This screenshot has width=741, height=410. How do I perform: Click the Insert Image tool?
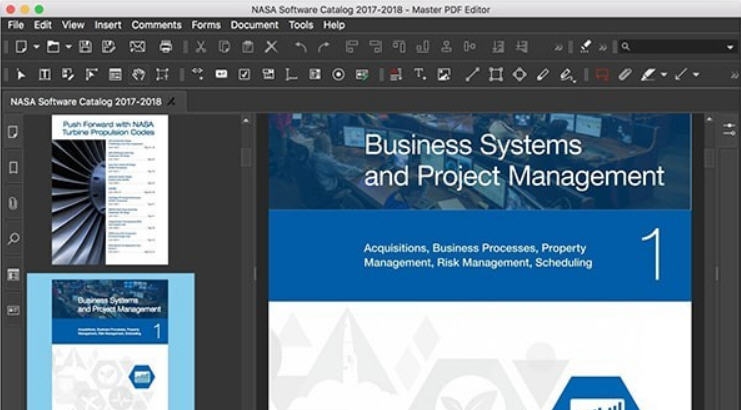click(443, 74)
